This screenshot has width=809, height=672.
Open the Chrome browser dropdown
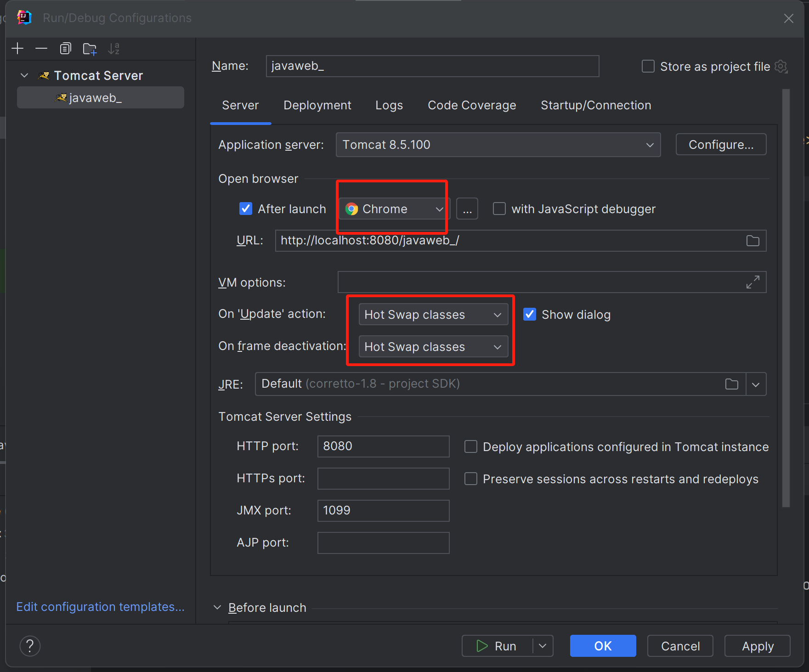[395, 209]
